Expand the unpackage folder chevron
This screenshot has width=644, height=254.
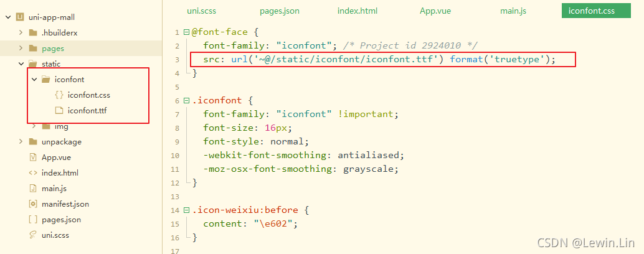21,142
